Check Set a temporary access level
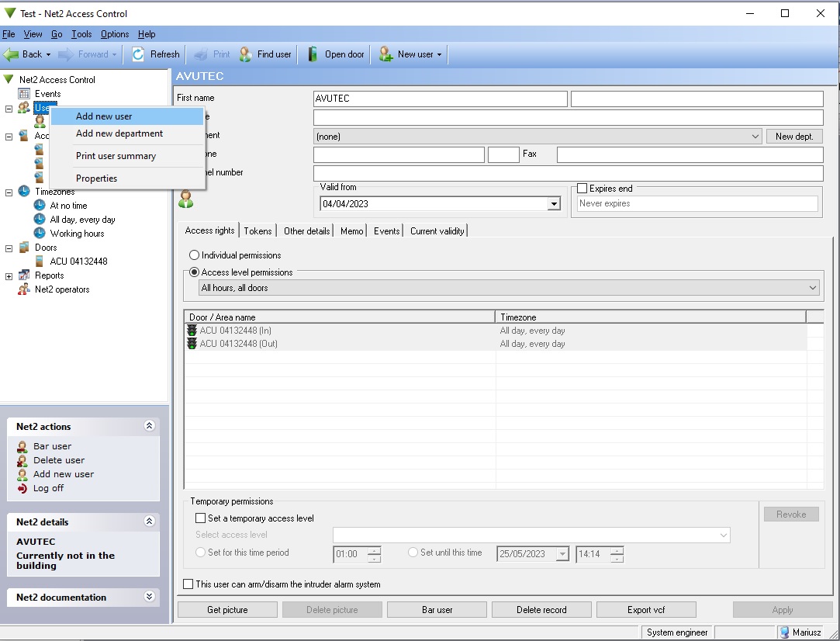 tap(200, 518)
